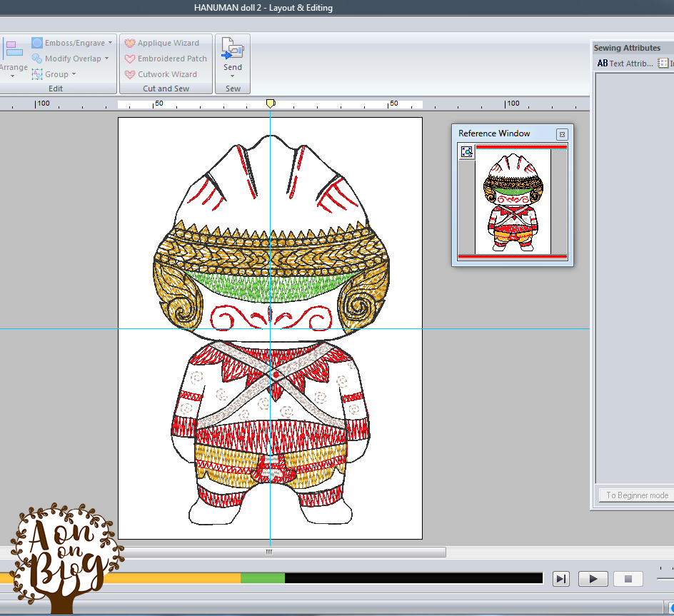The height and width of the screenshot is (616, 674).
Task: Select the Hanuman thumbnail in Reference Window
Action: point(513,202)
